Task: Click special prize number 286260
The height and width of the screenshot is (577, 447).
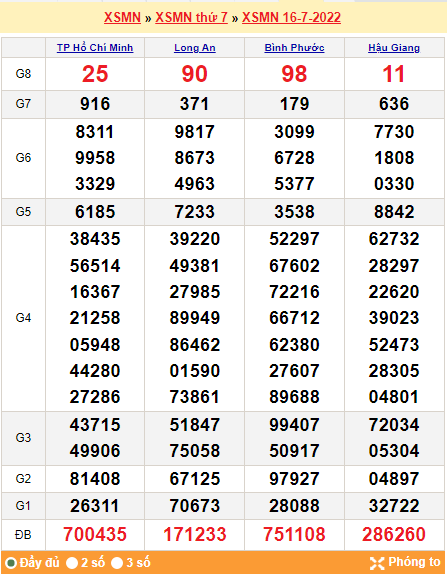Action: click(394, 534)
